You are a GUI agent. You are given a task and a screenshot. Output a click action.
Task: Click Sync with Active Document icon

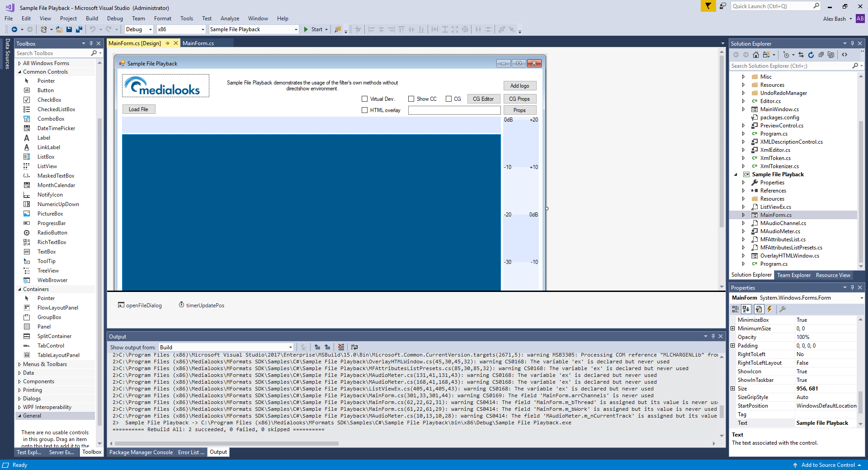tap(801, 55)
